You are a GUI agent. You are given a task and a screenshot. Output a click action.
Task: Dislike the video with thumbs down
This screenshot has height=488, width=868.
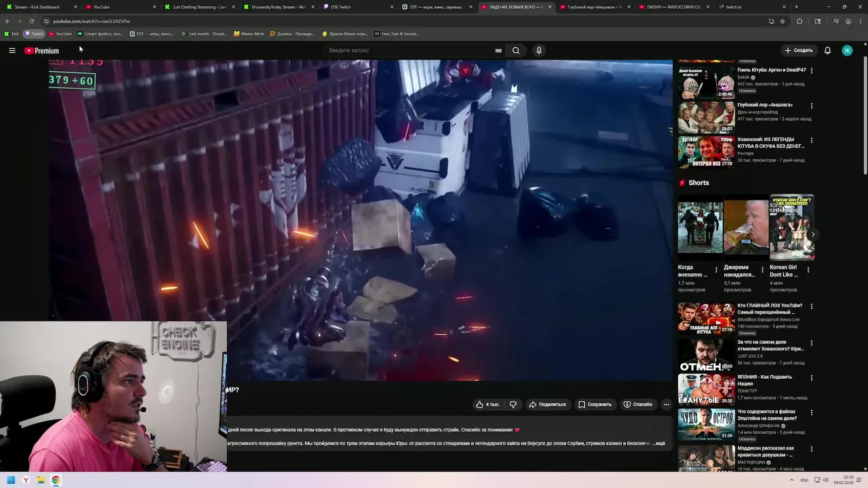point(513,405)
